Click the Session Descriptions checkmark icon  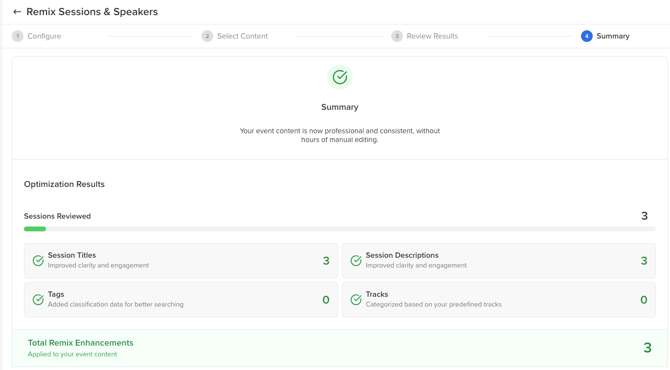coord(356,261)
